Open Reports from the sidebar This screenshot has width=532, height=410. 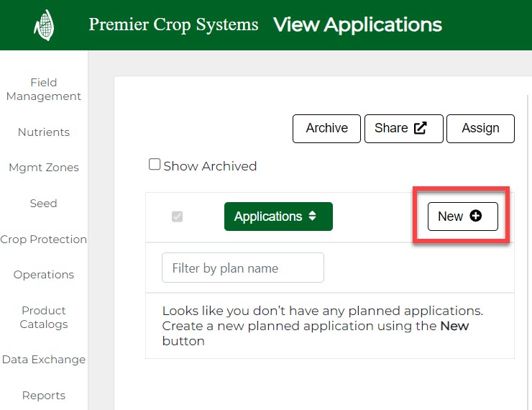(43, 396)
